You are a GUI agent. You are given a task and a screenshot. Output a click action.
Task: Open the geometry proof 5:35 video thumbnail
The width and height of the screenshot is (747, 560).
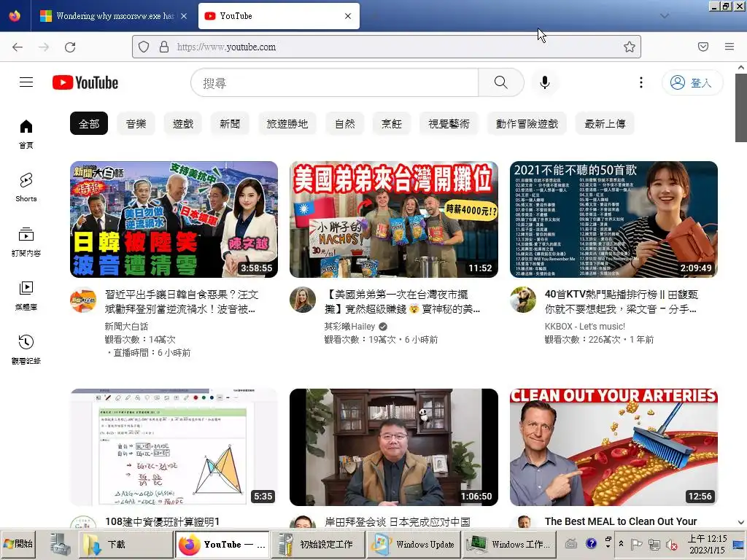(174, 447)
